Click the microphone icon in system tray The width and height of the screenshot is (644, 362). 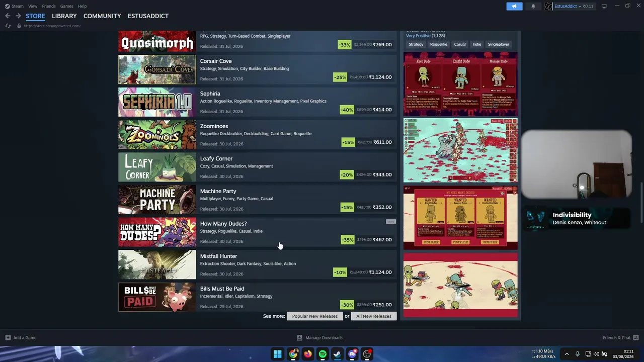(578, 354)
